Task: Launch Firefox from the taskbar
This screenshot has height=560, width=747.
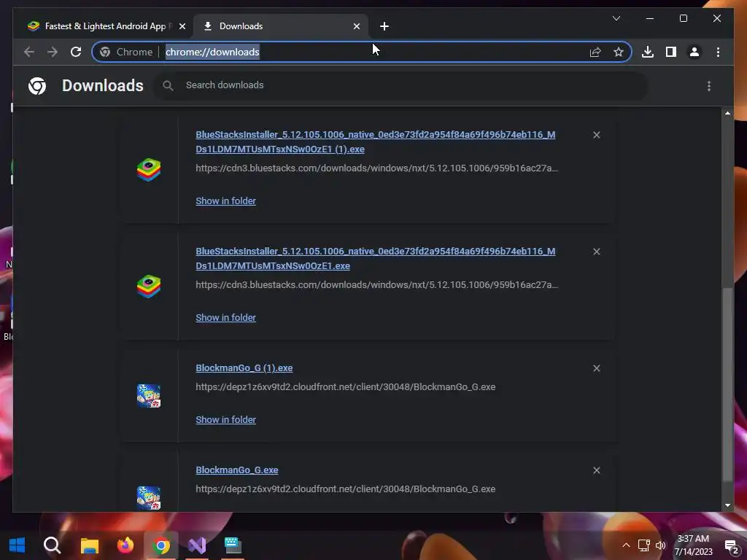Action: (125, 545)
